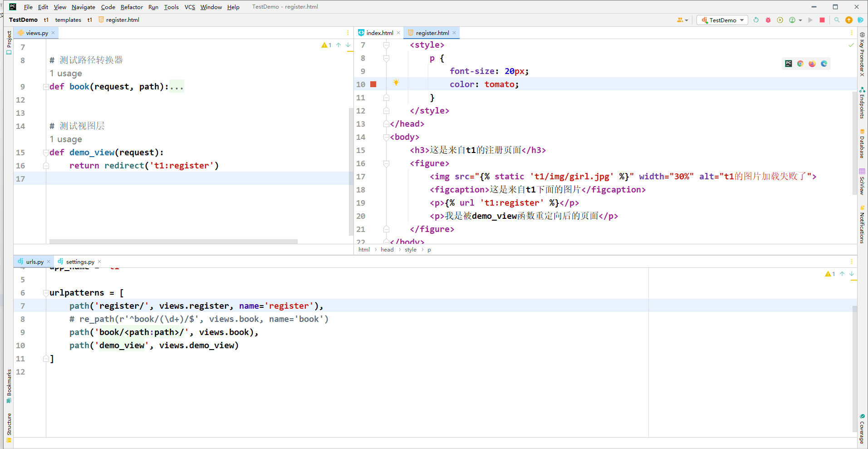
Task: Collapse urlpatterns list fold on line 6
Action: click(46, 293)
